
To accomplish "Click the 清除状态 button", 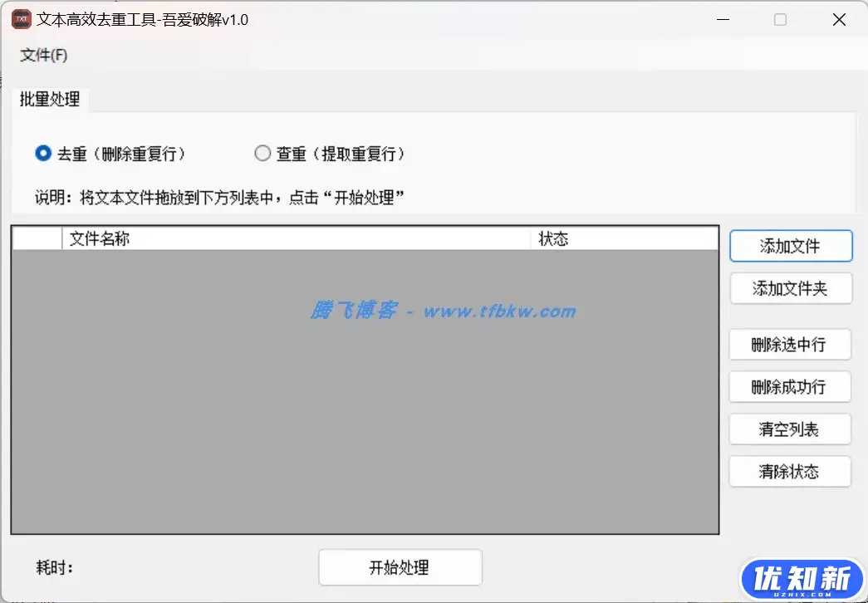I will (x=790, y=471).
